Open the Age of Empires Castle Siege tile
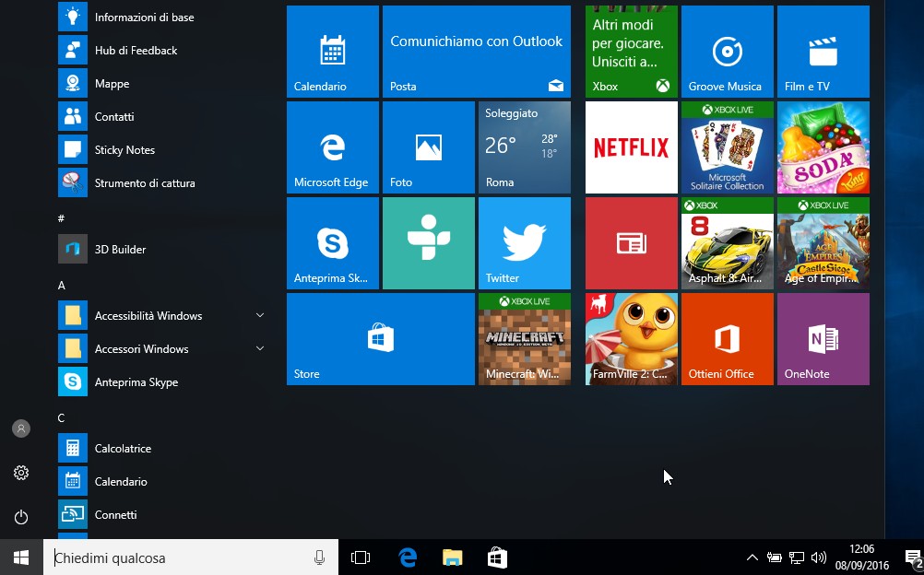 pos(823,243)
